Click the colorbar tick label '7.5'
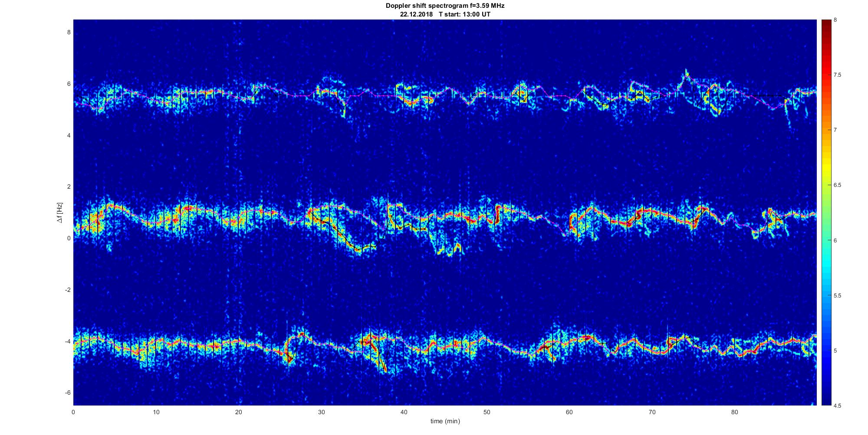This screenshot has height=435, width=868. [838, 75]
